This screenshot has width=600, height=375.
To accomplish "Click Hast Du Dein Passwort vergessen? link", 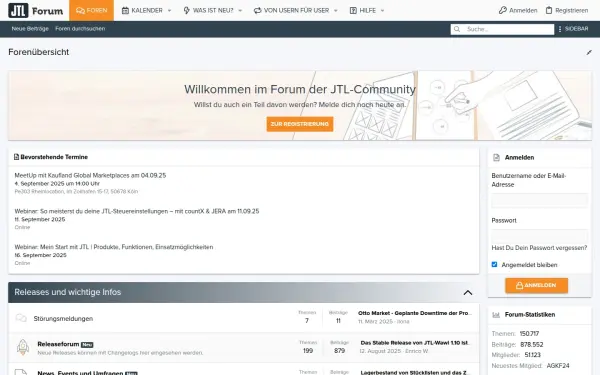I will 539,248.
